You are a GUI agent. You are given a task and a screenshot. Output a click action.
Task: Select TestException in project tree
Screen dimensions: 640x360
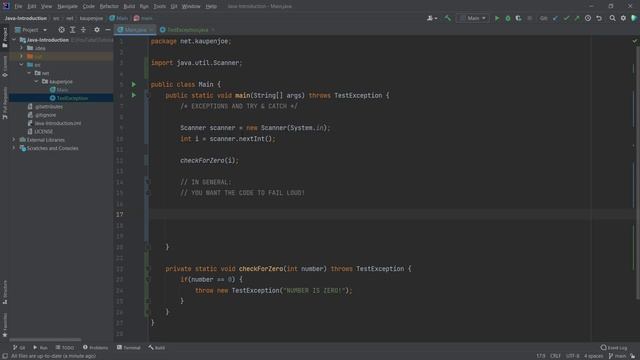tap(72, 98)
